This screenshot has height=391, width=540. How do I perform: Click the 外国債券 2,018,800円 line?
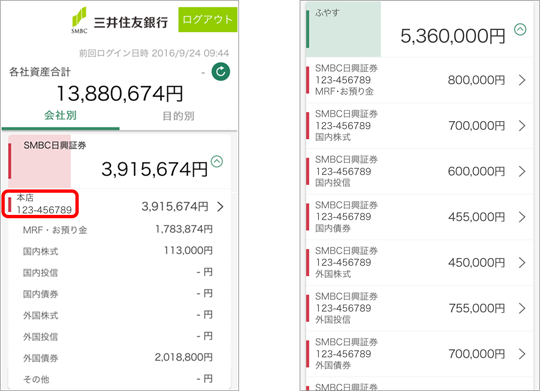[x=118, y=358]
